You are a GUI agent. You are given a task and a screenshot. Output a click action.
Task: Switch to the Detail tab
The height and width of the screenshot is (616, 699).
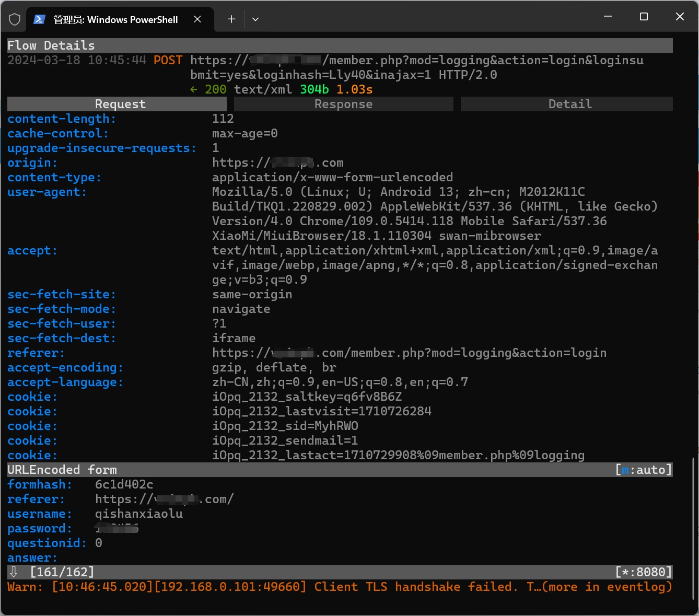567,104
